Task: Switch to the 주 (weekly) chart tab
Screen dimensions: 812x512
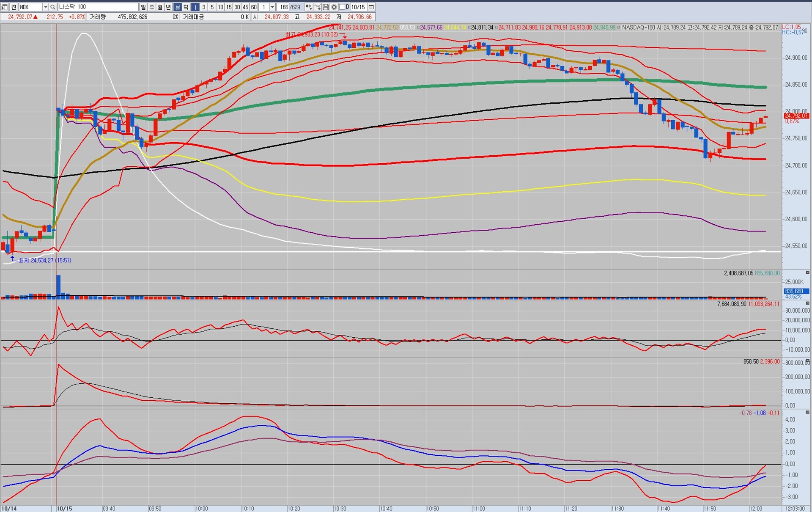Action: tap(151, 7)
